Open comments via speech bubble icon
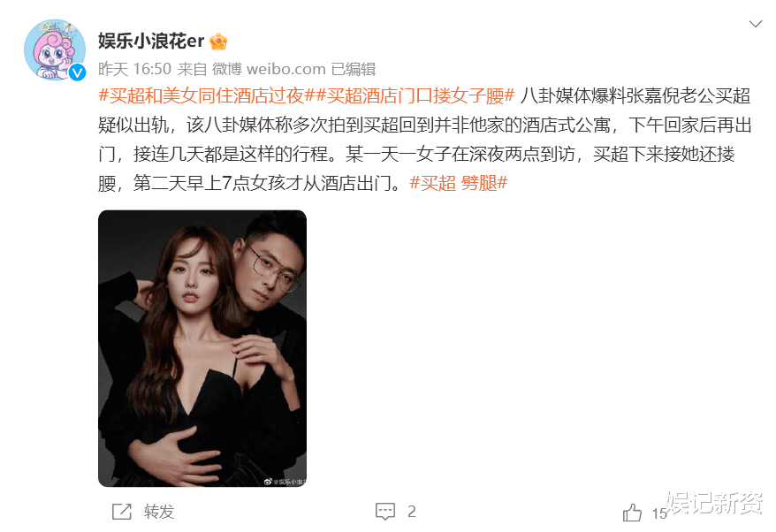776x532 pixels. pos(385,511)
